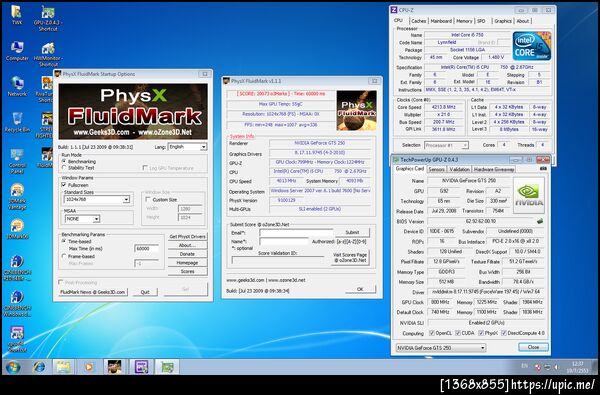600x395 pixels.
Task: Click the volume icon in system tray
Action: 556,367
